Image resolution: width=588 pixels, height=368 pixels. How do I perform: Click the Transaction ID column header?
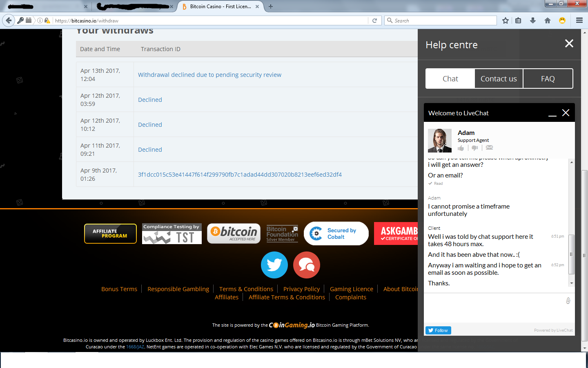(x=160, y=49)
